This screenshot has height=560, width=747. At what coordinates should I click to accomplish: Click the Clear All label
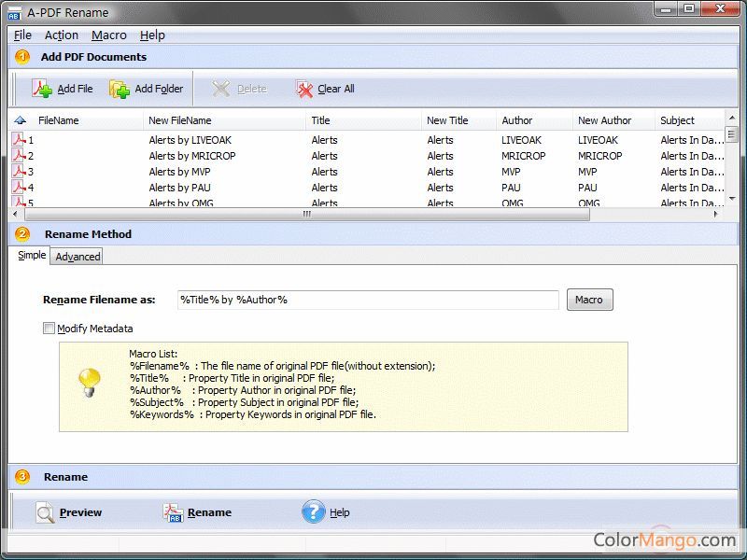click(x=336, y=89)
